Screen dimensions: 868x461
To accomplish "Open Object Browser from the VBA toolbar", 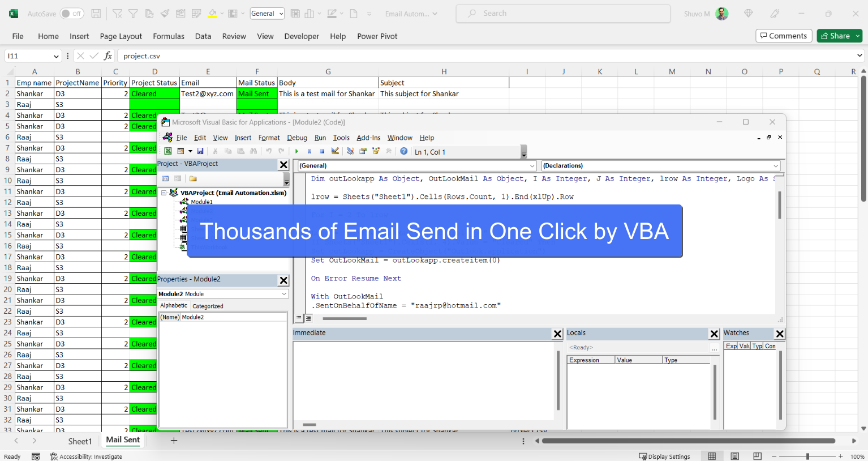I will [x=376, y=151].
